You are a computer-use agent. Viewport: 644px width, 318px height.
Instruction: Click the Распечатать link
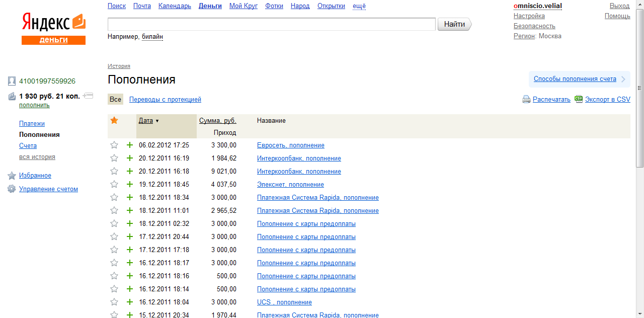tap(551, 100)
